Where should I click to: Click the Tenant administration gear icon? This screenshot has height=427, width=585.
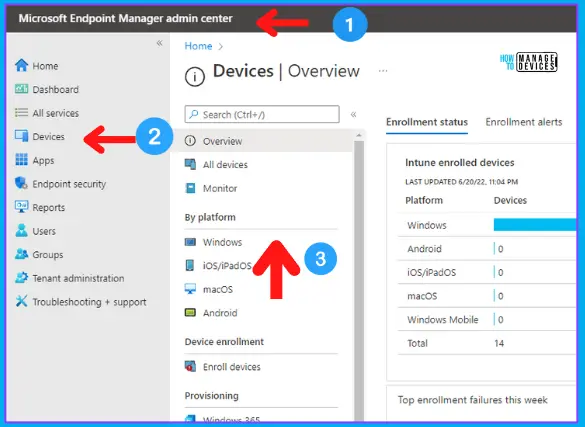[x=21, y=277]
